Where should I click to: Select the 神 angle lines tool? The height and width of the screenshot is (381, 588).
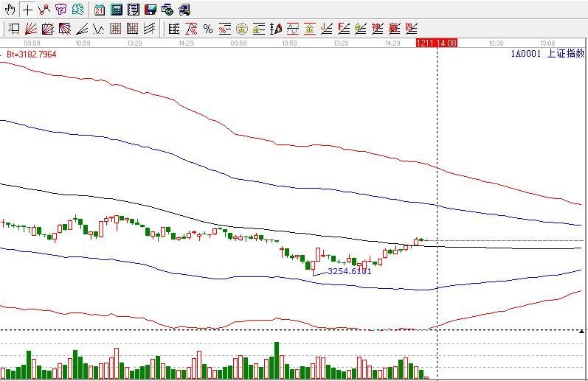(x=377, y=29)
